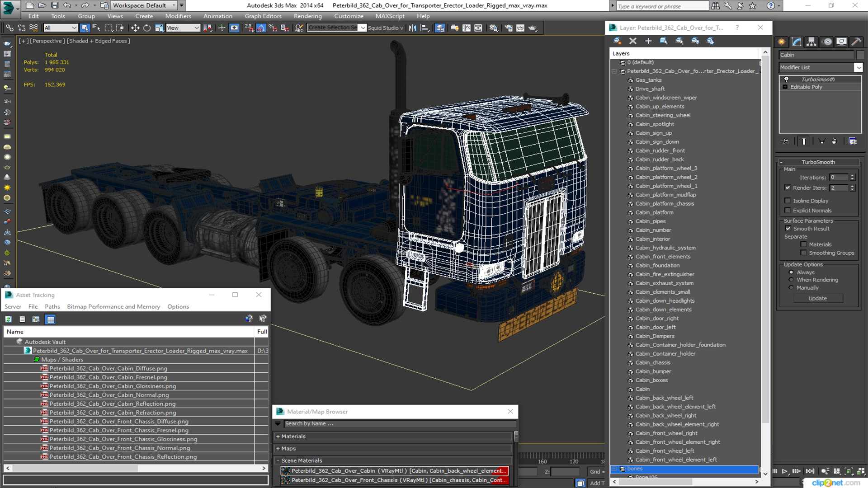868x488 pixels.
Task: Open Bitmap Performance and Memory menu
Action: point(113,306)
